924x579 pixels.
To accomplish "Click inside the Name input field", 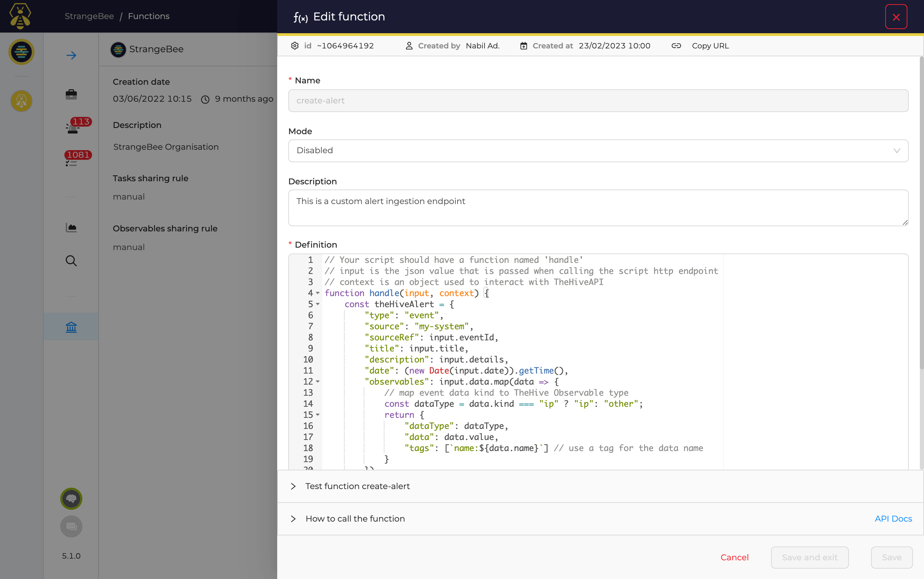I will (x=598, y=100).
